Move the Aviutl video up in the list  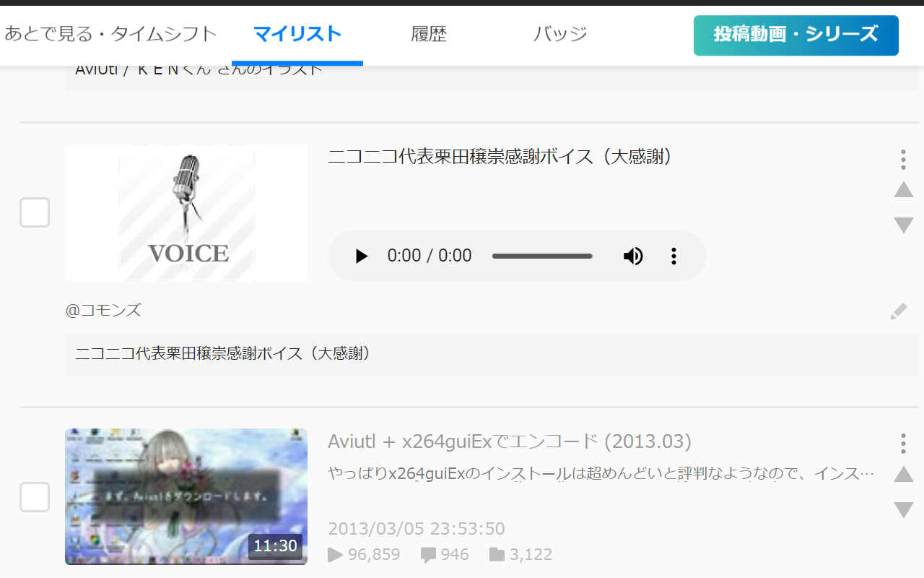tap(903, 475)
